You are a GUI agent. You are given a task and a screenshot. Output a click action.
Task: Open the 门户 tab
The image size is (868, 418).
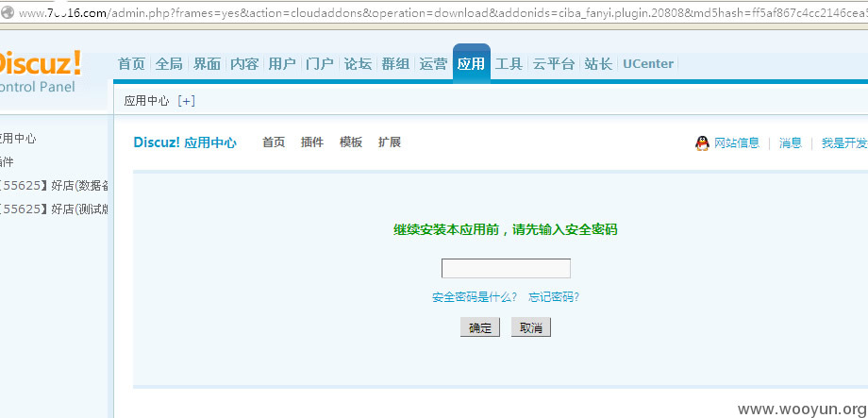pyautogui.click(x=320, y=63)
